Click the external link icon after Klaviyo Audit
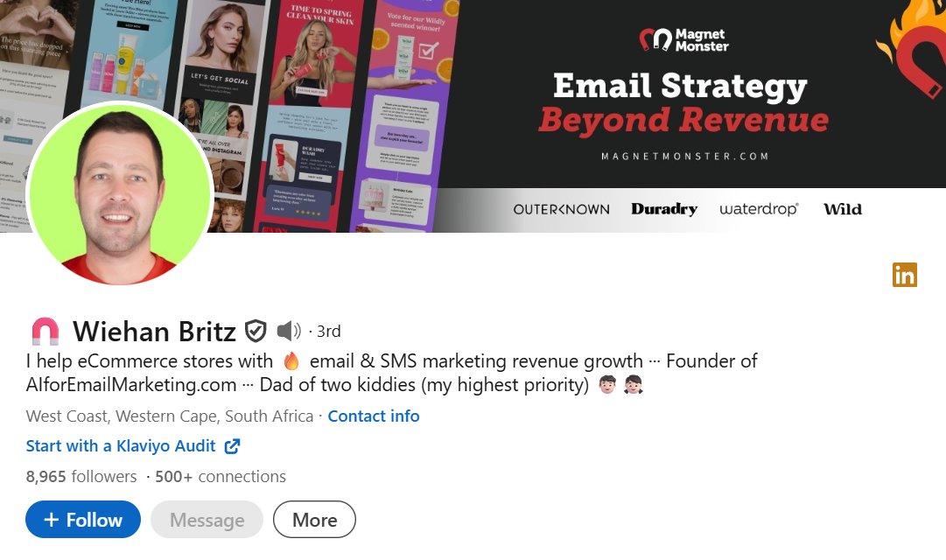Screen dimensions: 946x560 (232, 446)
